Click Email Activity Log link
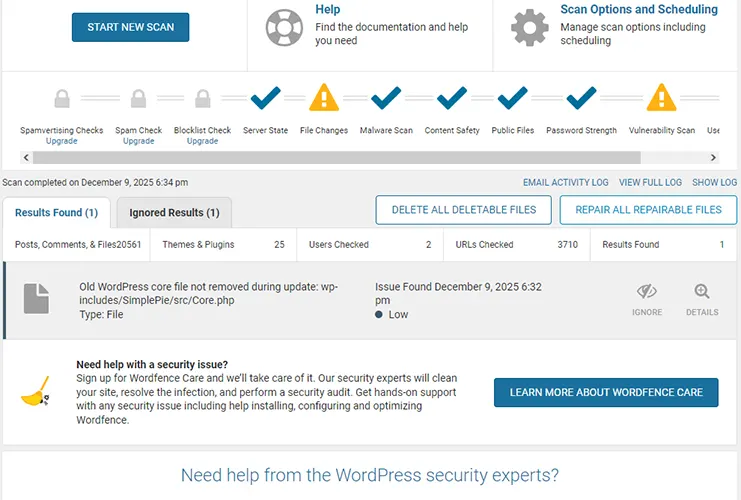 tap(565, 182)
